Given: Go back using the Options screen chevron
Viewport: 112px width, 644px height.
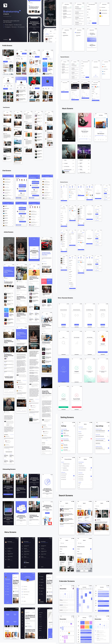Looking at the screenshot, I should point(79,424).
